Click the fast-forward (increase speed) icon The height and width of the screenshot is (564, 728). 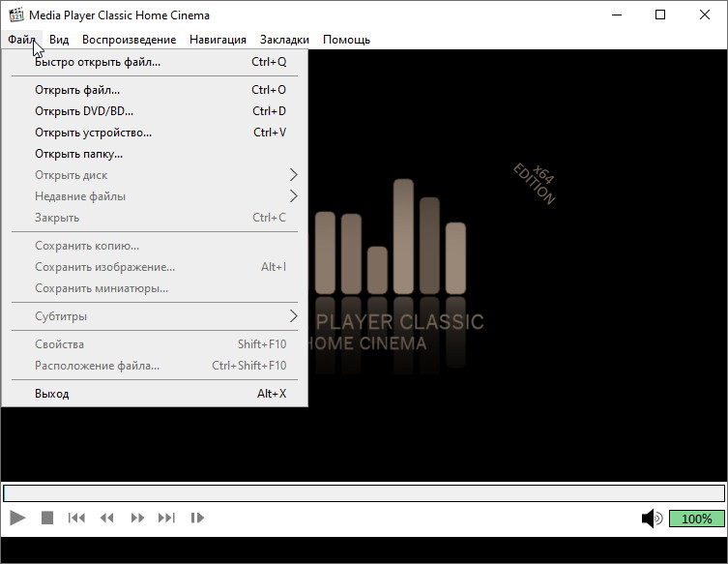tap(137, 519)
